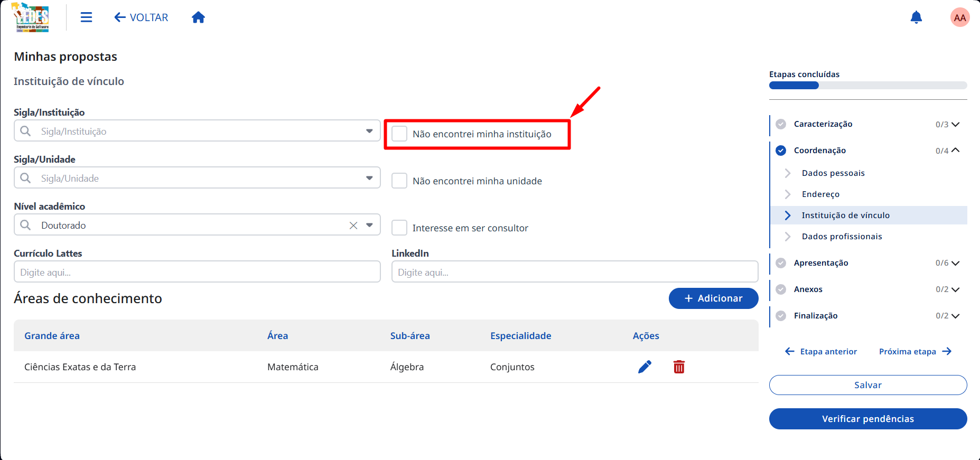Click the Etapas concluídas progress bar

click(x=868, y=86)
